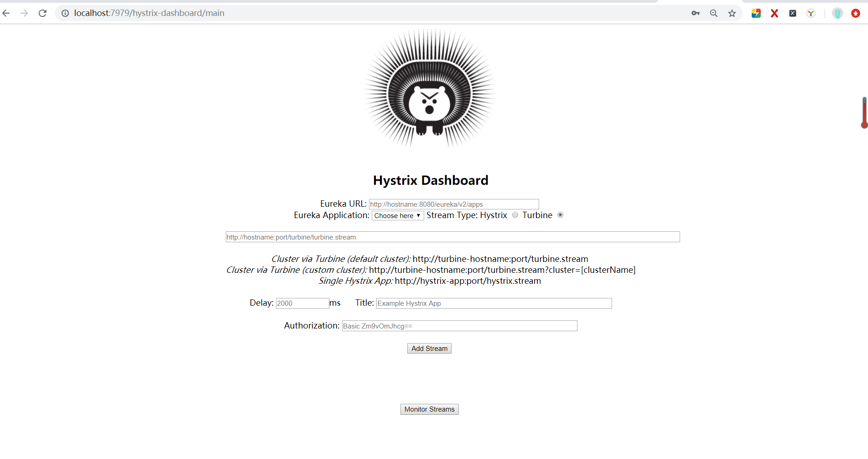Select the Hystrix stream type radio
The image size is (868, 459).
(515, 215)
